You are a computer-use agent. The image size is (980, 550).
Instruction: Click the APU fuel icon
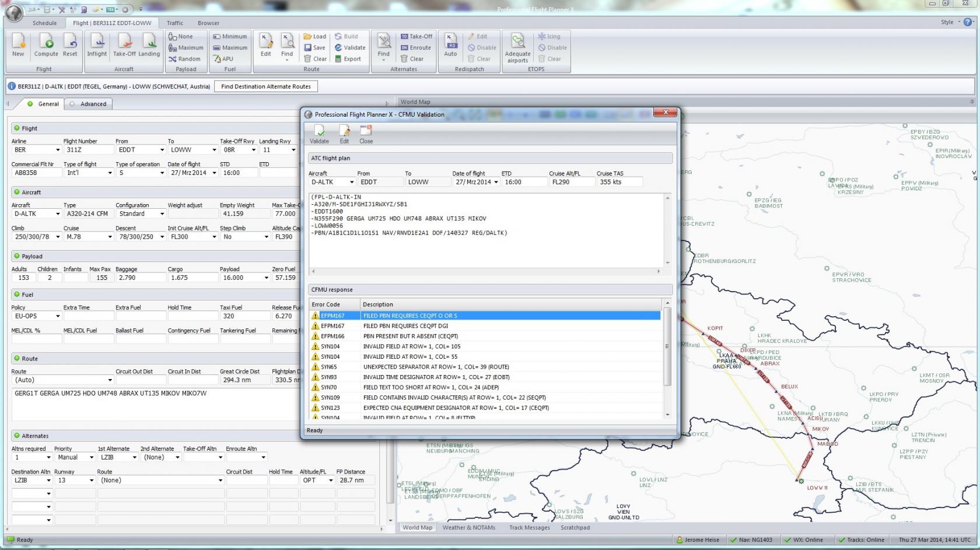click(223, 59)
